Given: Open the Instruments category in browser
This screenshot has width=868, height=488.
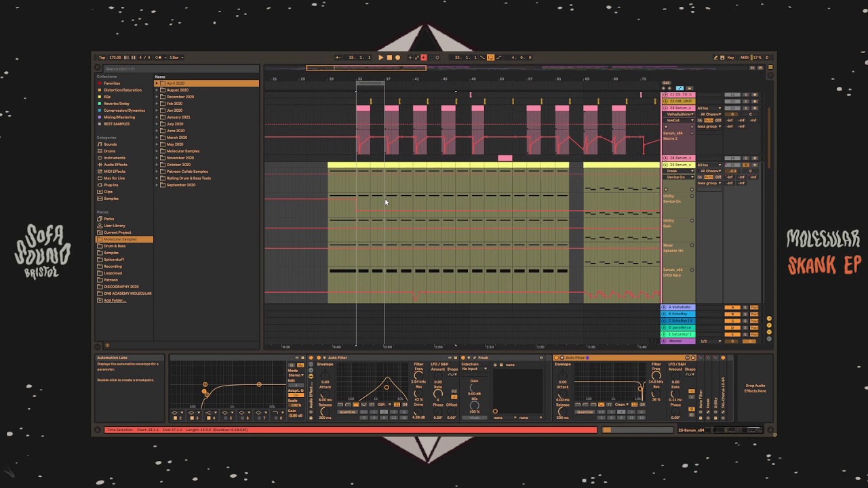Looking at the screenshot, I should click(x=114, y=158).
